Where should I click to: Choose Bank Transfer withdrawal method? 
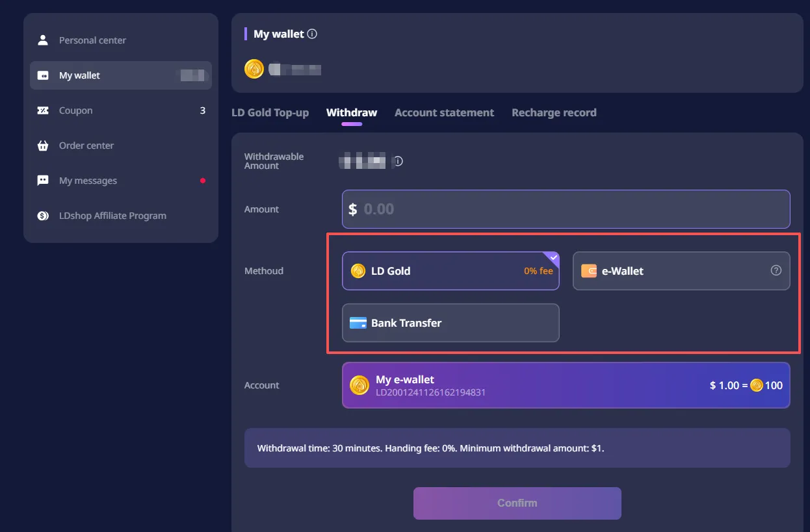click(x=450, y=323)
